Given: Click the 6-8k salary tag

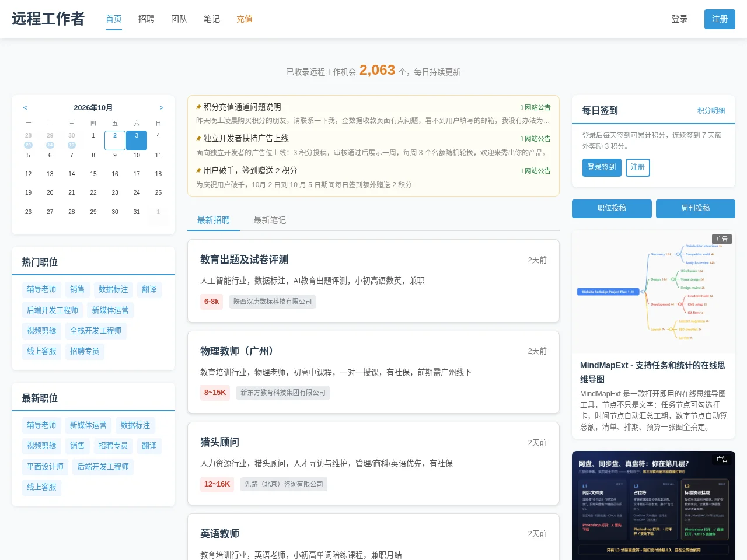Looking at the screenshot, I should [x=211, y=302].
